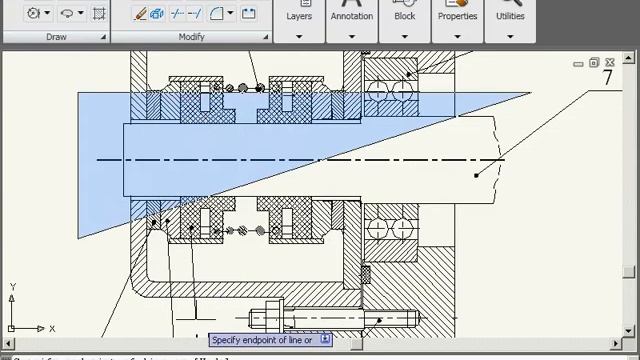
Task: Close the drawing window
Action: [610, 62]
